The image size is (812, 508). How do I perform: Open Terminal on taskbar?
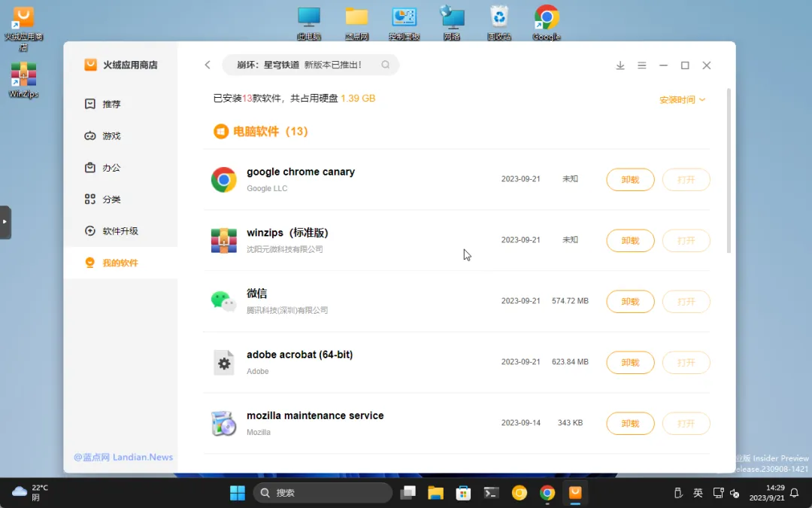tap(492, 492)
